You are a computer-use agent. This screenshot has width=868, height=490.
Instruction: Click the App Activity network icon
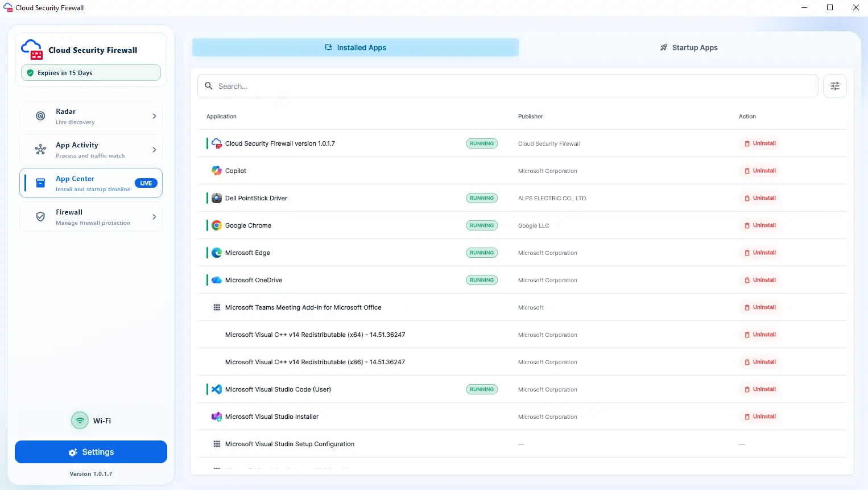pyautogui.click(x=40, y=150)
